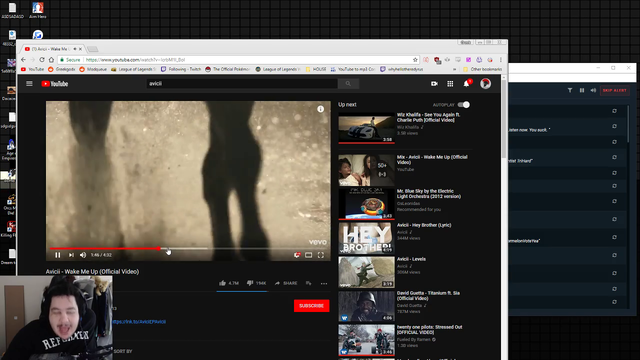The image size is (640, 360).
Task: Open the Modqueue bookmark
Action: (93, 69)
